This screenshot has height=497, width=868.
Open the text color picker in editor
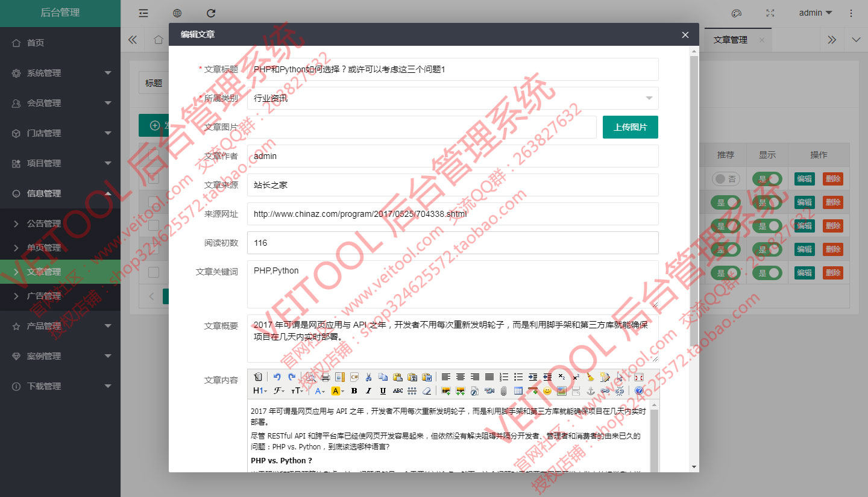click(320, 391)
